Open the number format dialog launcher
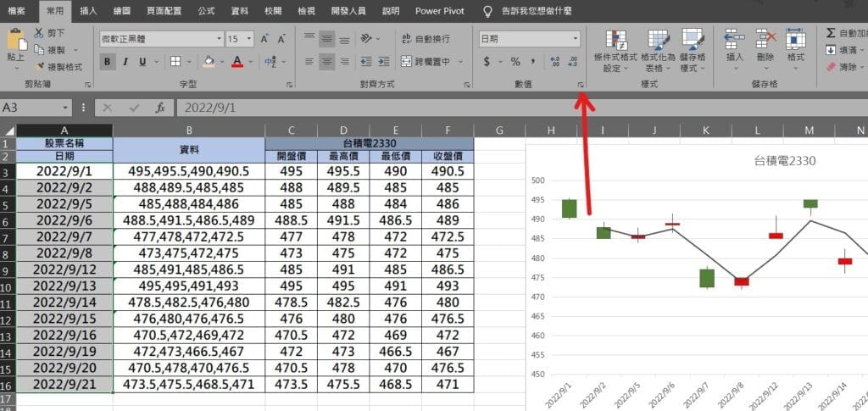This screenshot has width=868, height=411. 580,85
